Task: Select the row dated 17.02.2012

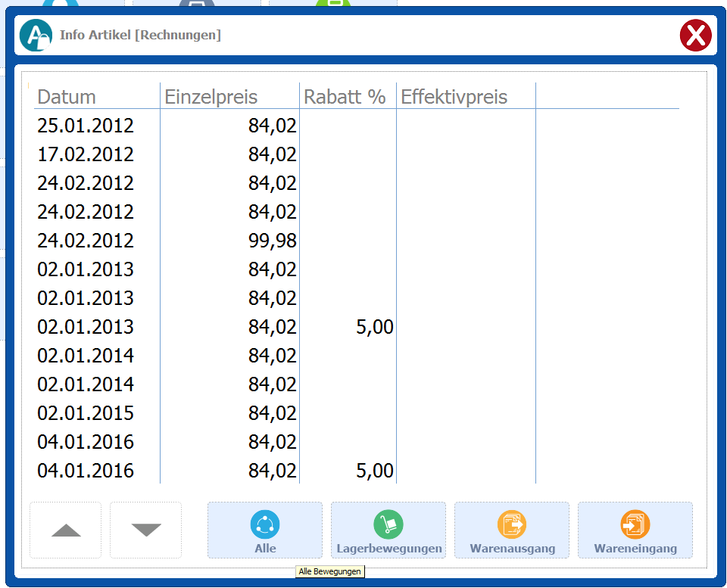Action: pos(86,154)
